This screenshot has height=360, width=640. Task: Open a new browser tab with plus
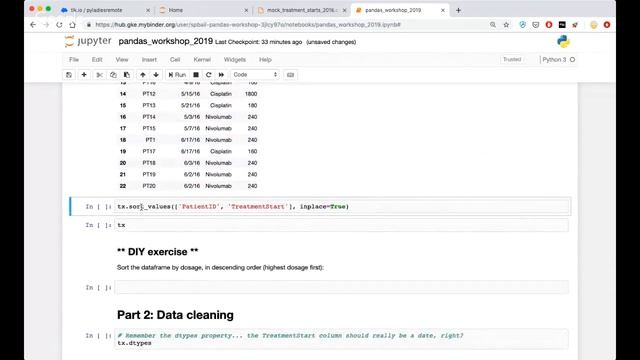(x=458, y=10)
